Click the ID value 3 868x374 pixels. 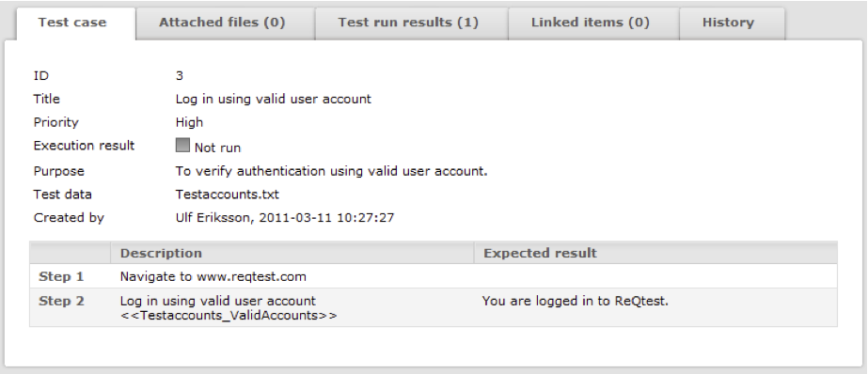(180, 76)
